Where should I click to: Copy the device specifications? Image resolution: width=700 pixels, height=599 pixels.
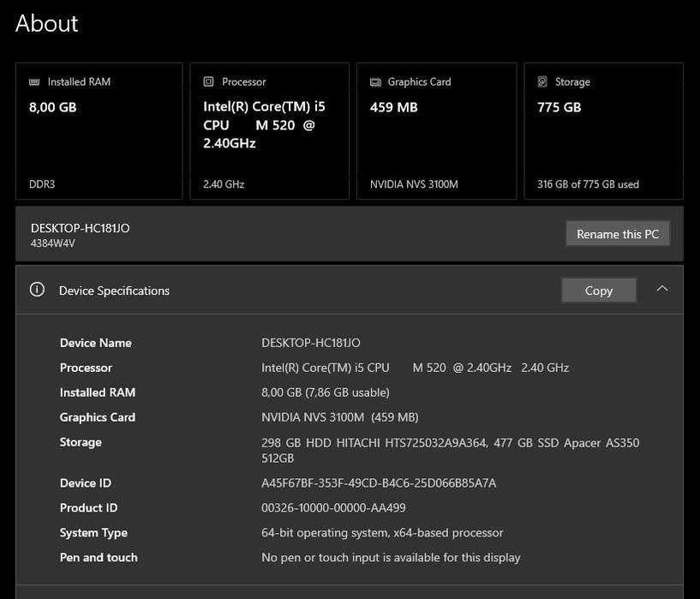click(x=599, y=291)
